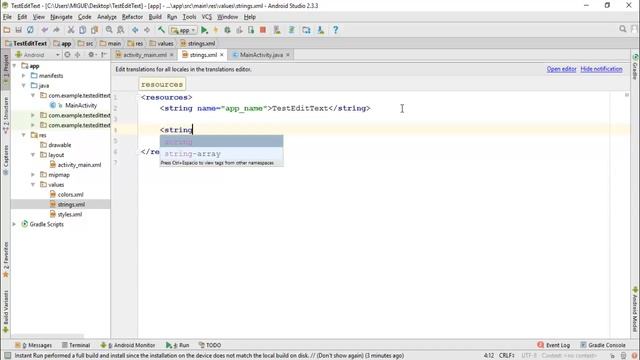Click the Make Project hammer icon
The height and width of the screenshot is (360, 640).
pos(161,30)
